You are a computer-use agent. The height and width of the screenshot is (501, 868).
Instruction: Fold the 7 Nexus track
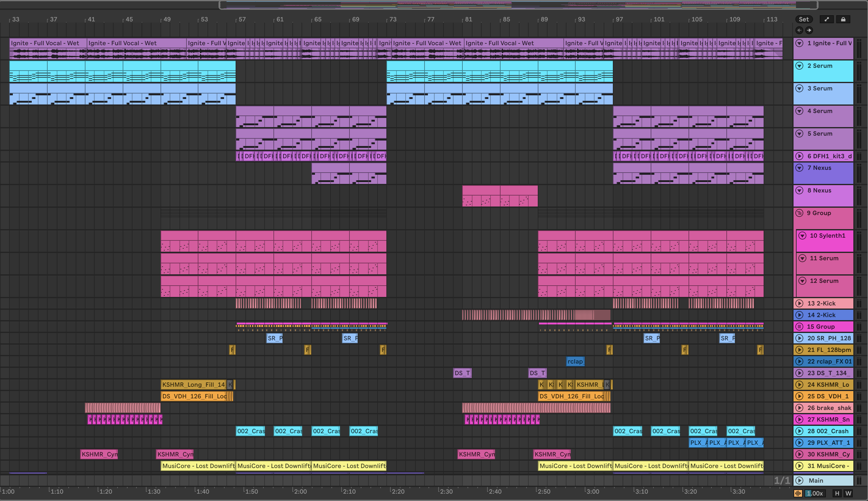pyautogui.click(x=800, y=168)
